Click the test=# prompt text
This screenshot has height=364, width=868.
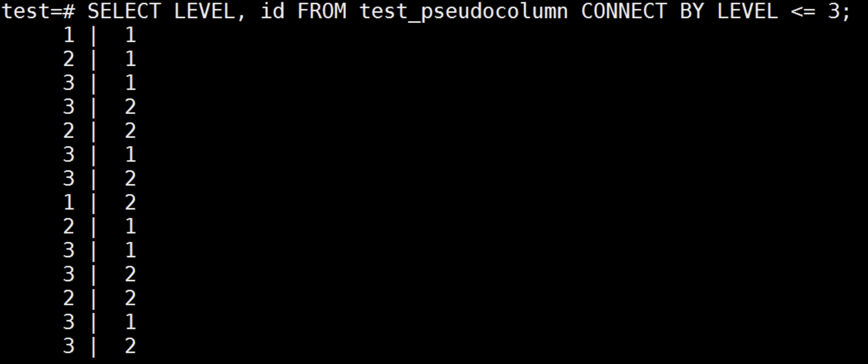[x=38, y=12]
